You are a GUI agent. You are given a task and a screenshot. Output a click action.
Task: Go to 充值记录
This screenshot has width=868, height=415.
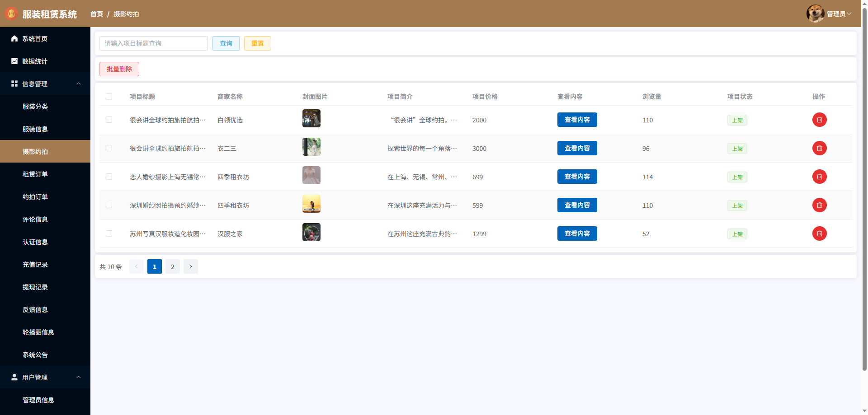(x=45, y=264)
